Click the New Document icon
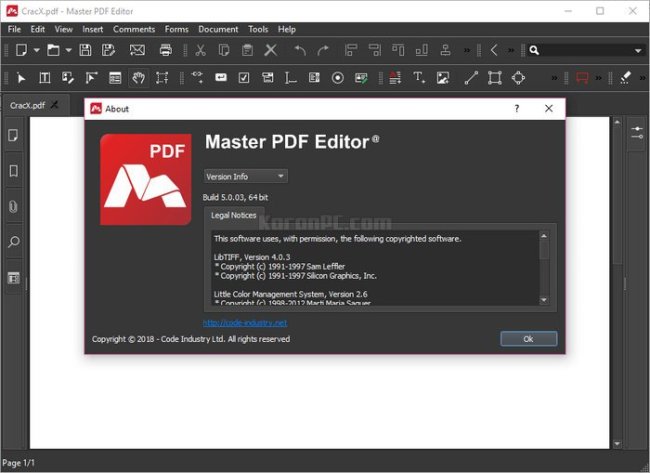The height and width of the screenshot is (473, 650). [21, 50]
